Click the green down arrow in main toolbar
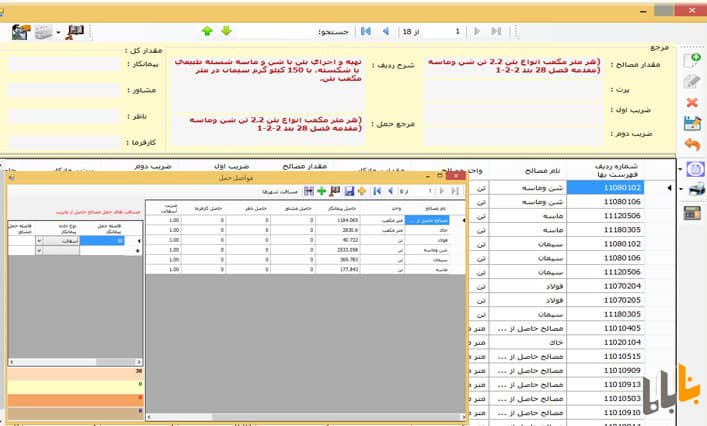This screenshot has width=707, height=426. [226, 31]
